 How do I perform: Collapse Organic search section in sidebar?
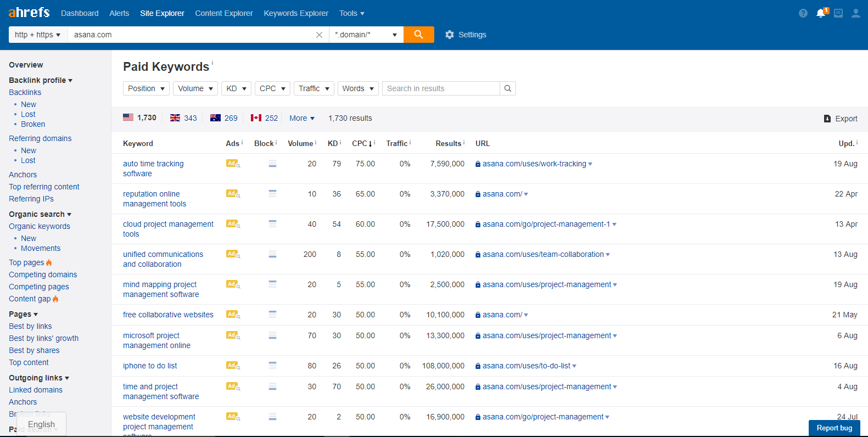(40, 214)
